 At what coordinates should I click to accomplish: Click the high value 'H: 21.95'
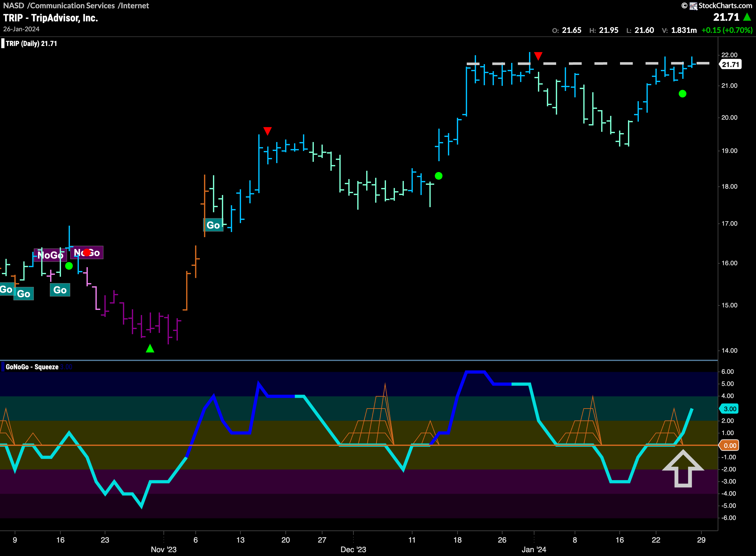(603, 30)
